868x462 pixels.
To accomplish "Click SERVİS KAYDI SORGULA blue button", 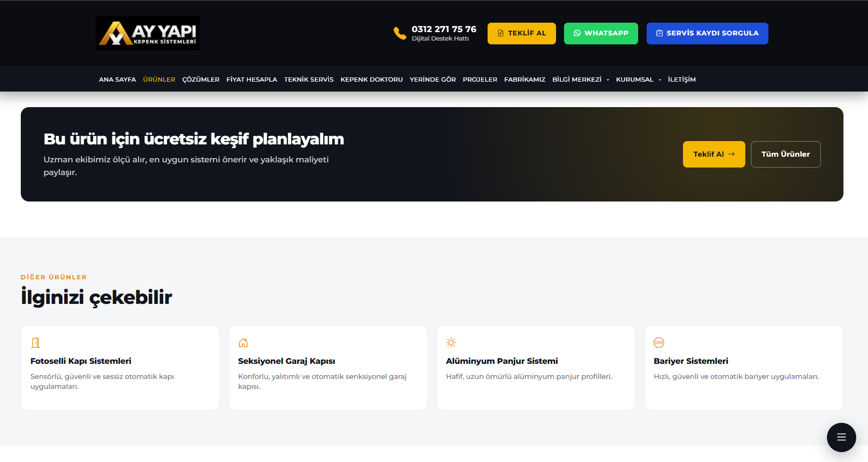I will [708, 34].
